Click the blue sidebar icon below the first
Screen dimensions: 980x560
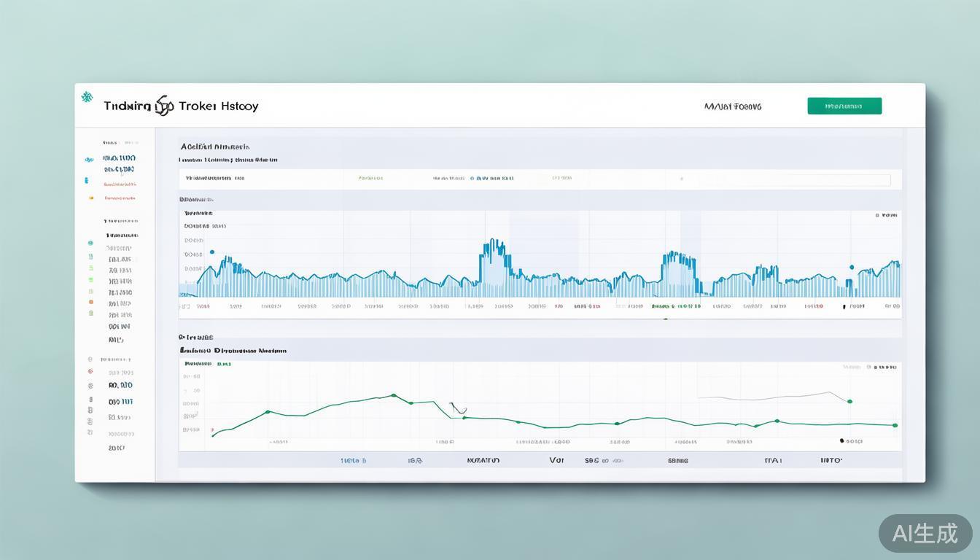(x=87, y=180)
